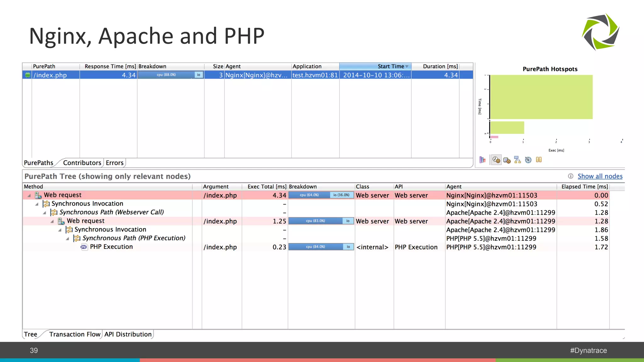Click the cpu (88.0%) breakdown bar
Screen dimensions: 644x362
pyautogui.click(x=171, y=75)
